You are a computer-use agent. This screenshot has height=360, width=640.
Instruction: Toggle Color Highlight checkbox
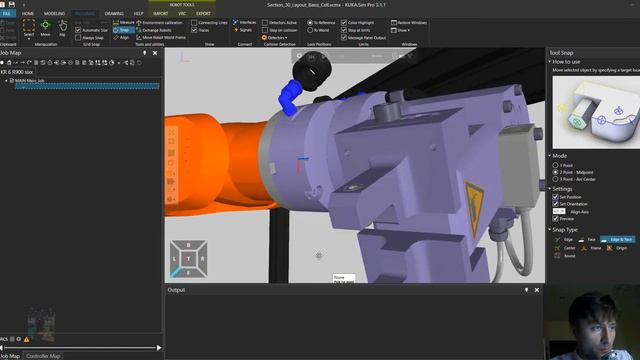pyautogui.click(x=344, y=23)
